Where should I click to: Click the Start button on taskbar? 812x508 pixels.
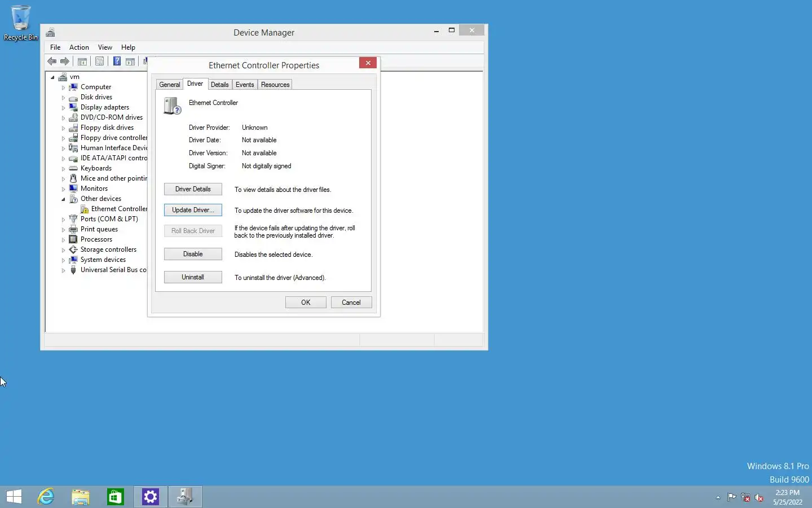(x=14, y=497)
